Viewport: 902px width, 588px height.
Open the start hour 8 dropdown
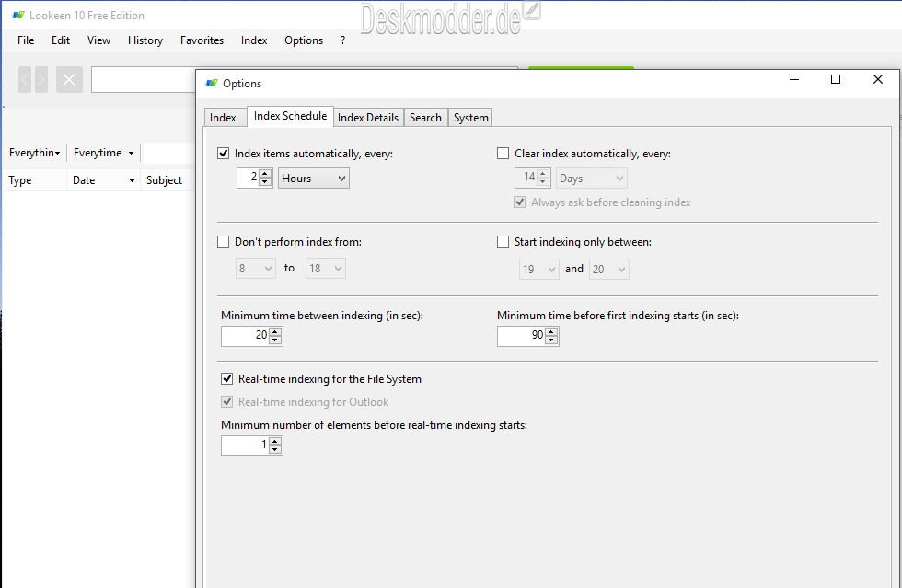click(x=256, y=268)
